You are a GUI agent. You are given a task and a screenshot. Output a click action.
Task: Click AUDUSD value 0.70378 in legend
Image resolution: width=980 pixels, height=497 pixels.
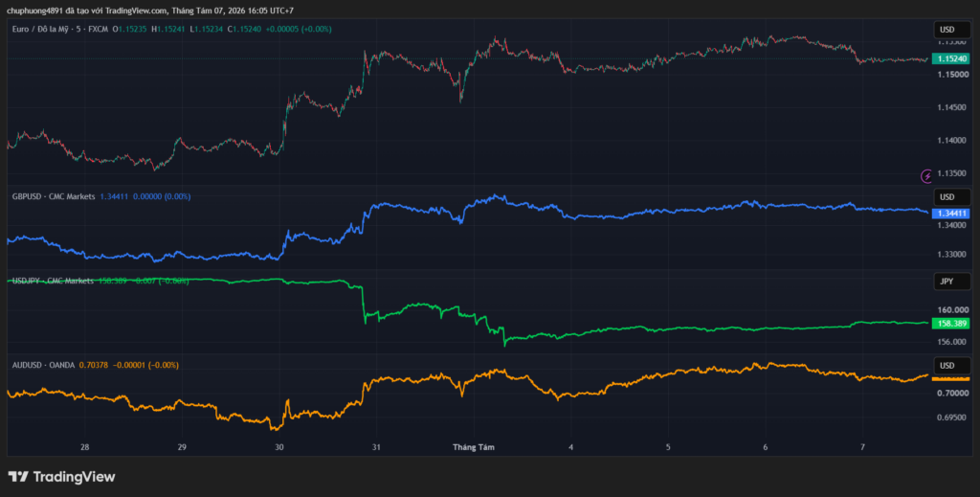[x=93, y=365]
